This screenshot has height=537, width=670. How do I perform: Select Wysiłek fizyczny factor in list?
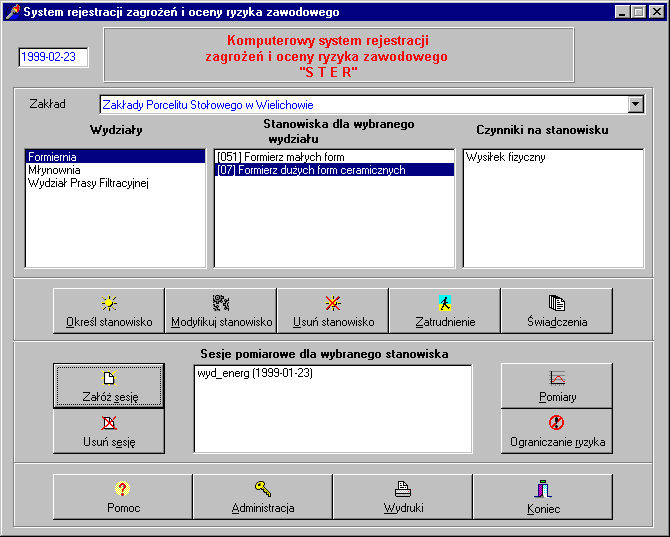[x=505, y=157]
